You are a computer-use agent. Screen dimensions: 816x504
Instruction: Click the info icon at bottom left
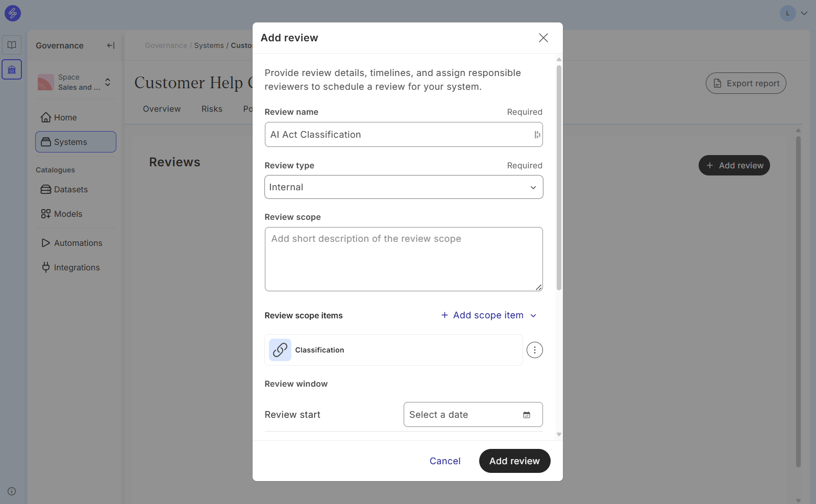click(12, 491)
